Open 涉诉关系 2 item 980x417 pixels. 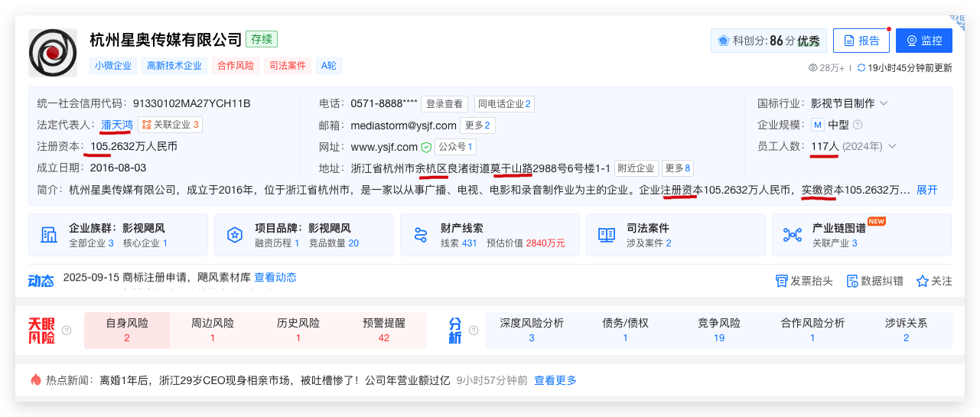906,330
